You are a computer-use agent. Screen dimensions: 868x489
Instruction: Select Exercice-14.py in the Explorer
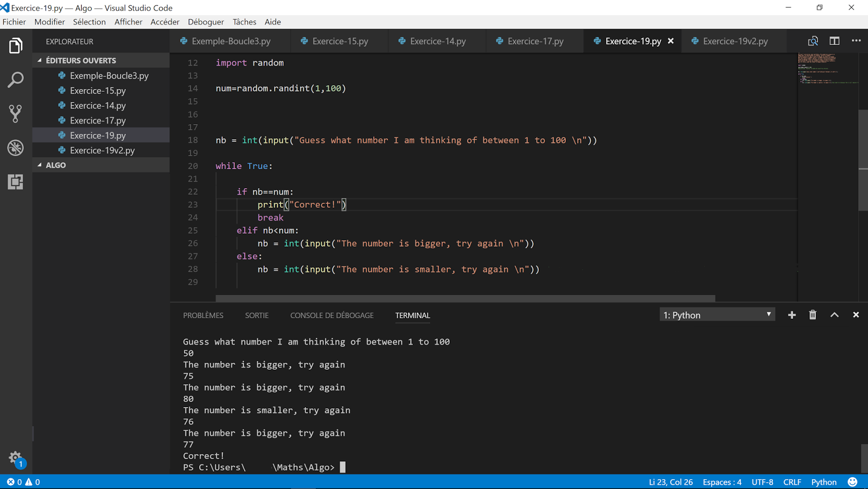click(98, 105)
